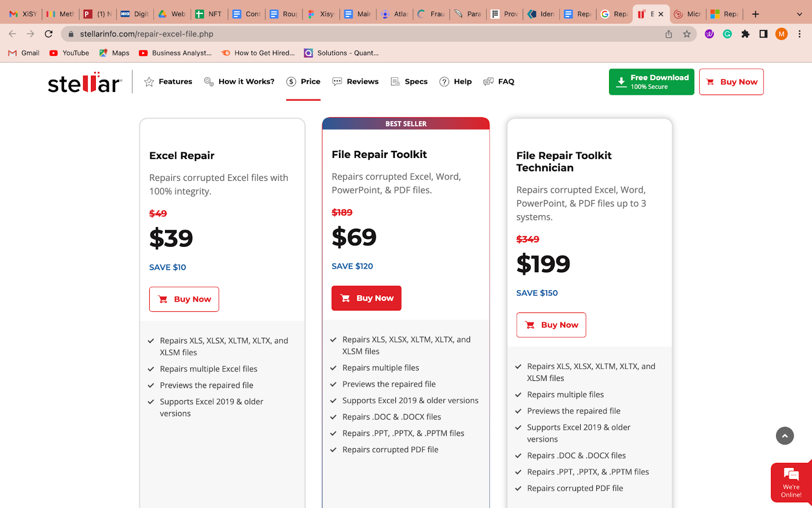Open the Business Analyst bookmark
Image resolution: width=812 pixels, height=508 pixels.
tap(175, 53)
